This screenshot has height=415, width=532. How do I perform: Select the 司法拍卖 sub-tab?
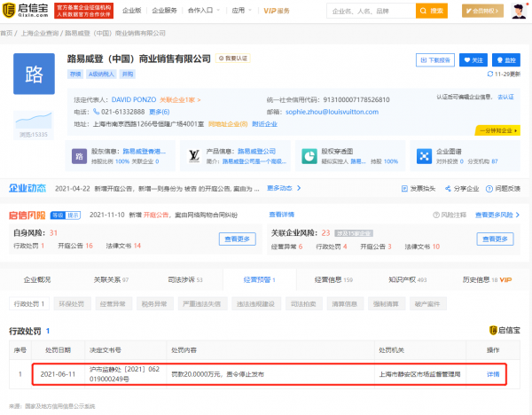point(303,303)
